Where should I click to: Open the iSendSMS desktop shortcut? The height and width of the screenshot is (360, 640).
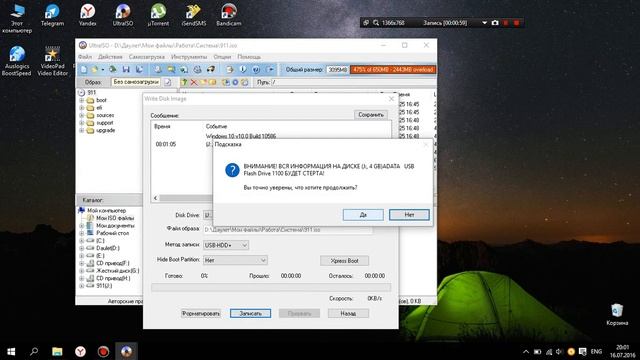point(193,16)
